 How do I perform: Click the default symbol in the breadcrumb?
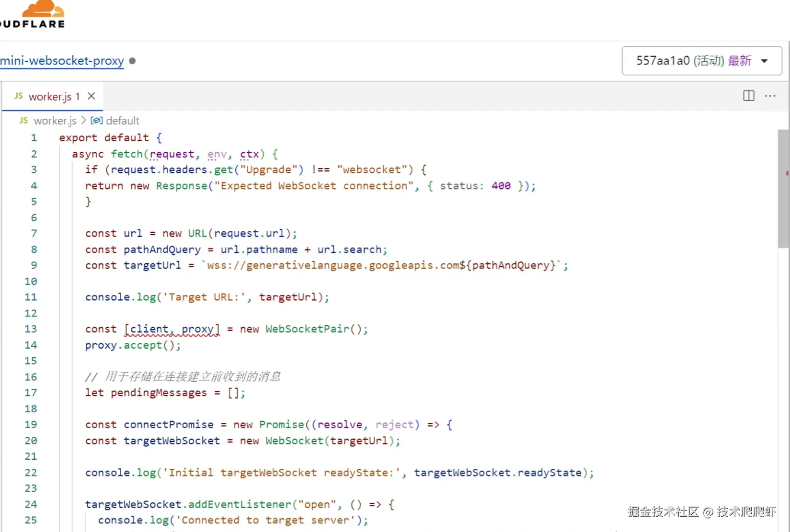pos(123,121)
